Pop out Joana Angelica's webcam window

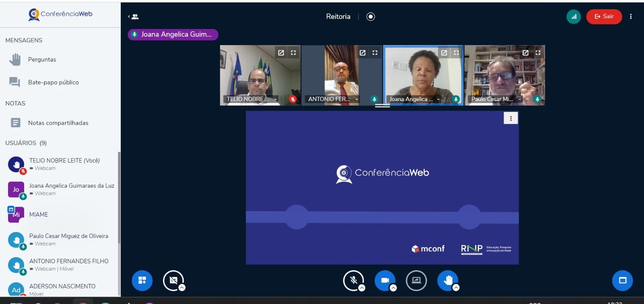[x=444, y=53]
